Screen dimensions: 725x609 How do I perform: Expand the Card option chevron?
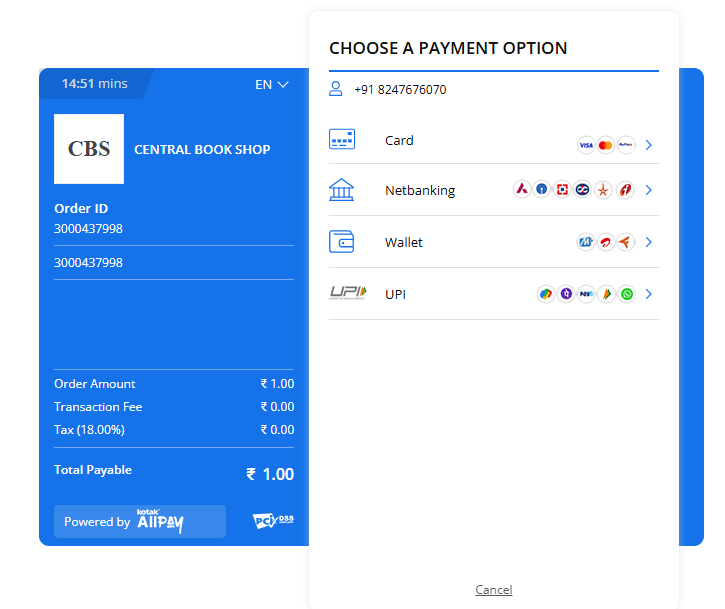pyautogui.click(x=649, y=145)
